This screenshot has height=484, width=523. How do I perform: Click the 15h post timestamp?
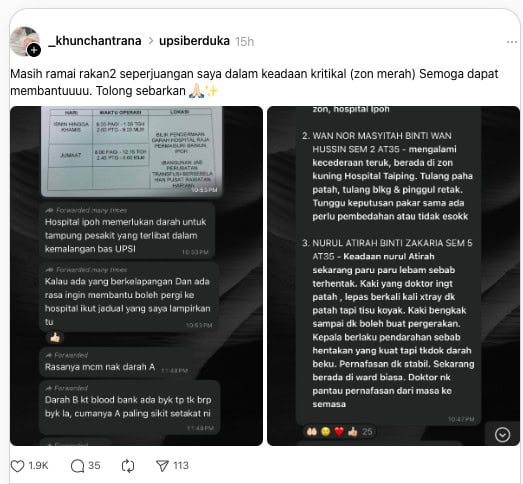point(244,42)
